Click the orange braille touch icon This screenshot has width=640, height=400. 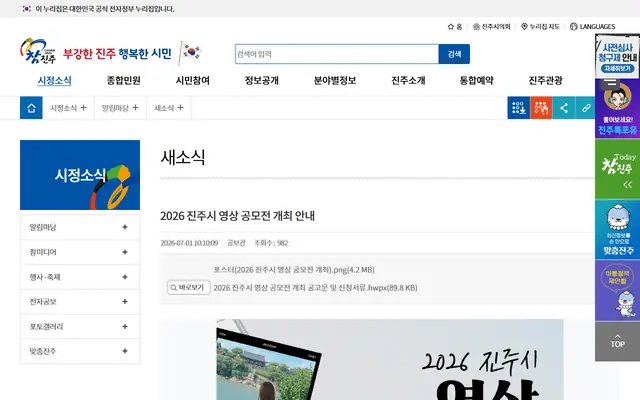[x=541, y=108]
